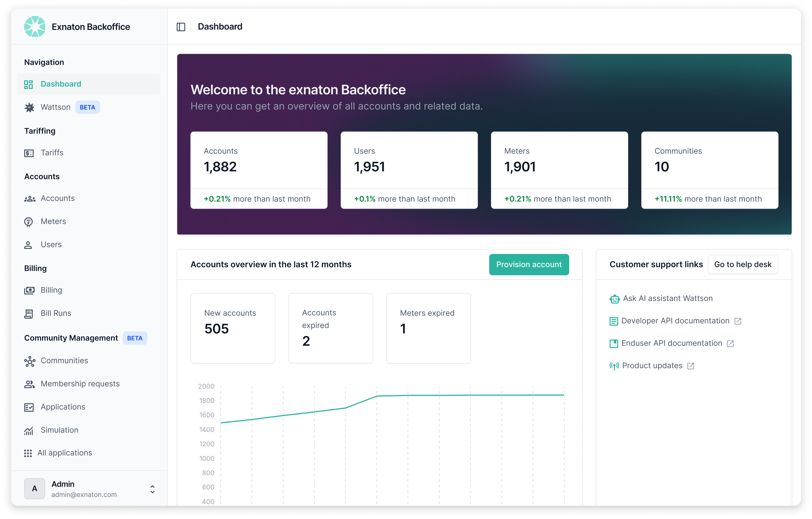Click the Billing money icon
Screen dimensions: 812x519
pyautogui.click(x=29, y=290)
